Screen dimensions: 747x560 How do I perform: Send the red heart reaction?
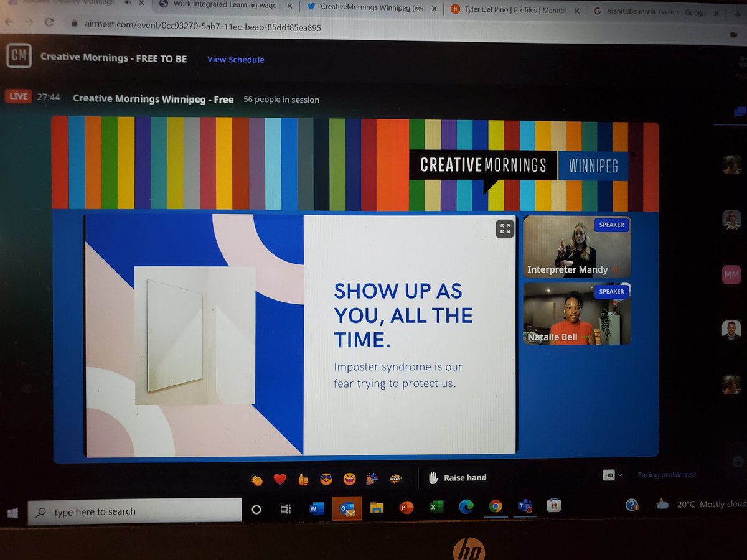280,479
